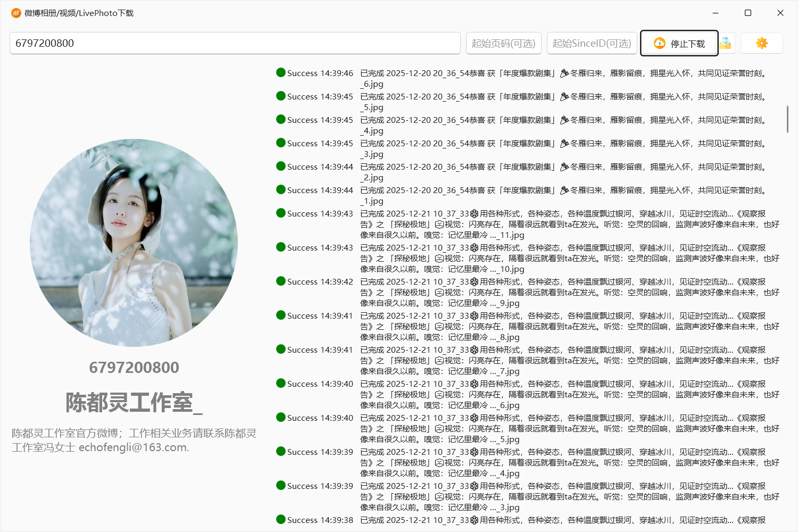Maximize the downloader window
Image resolution: width=798 pixels, height=532 pixels.
point(748,13)
